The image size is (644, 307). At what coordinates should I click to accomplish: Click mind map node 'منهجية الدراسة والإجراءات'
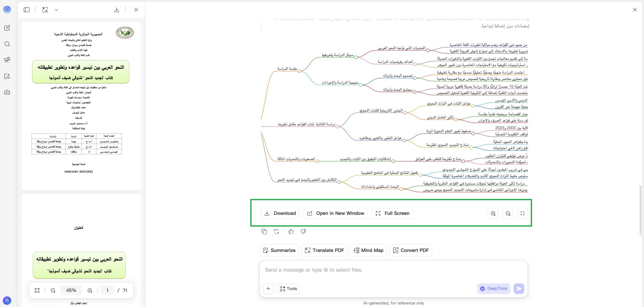340,82
